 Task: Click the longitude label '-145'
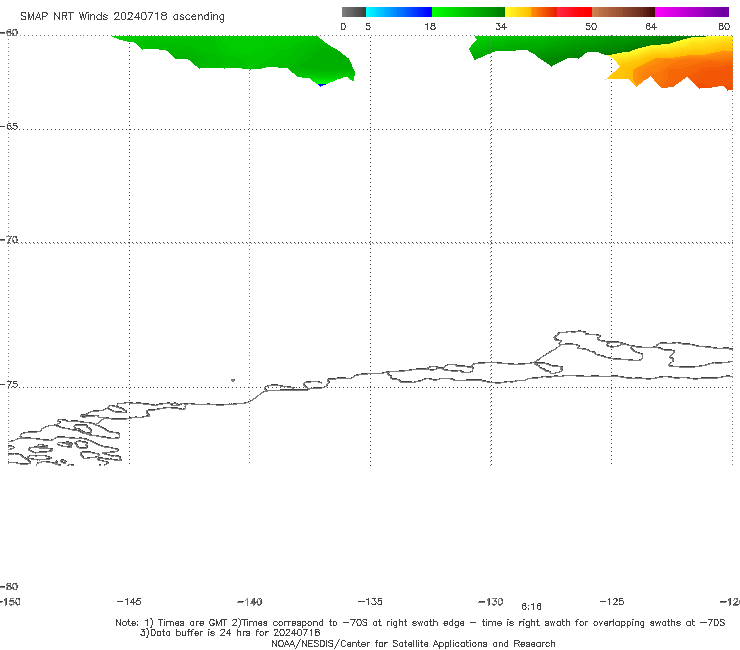(x=129, y=601)
